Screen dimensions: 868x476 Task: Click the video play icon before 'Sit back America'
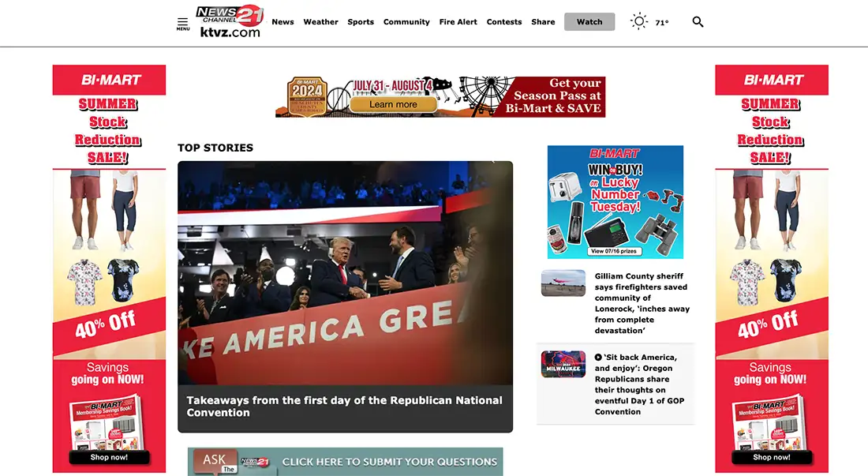pyautogui.click(x=598, y=358)
